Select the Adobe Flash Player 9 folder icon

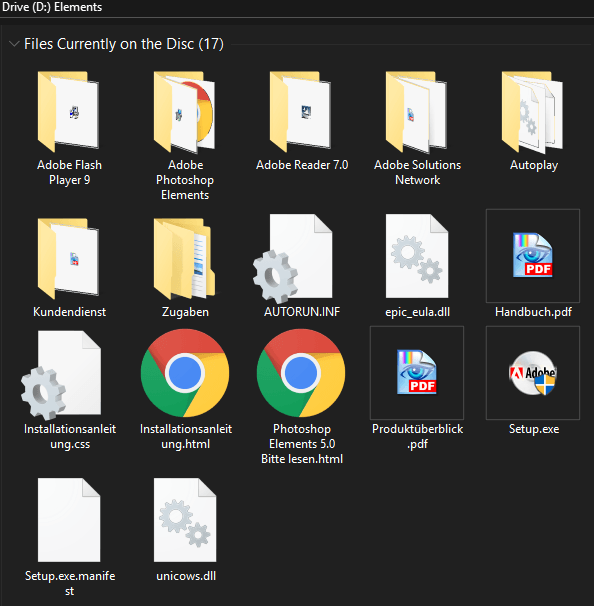69,111
